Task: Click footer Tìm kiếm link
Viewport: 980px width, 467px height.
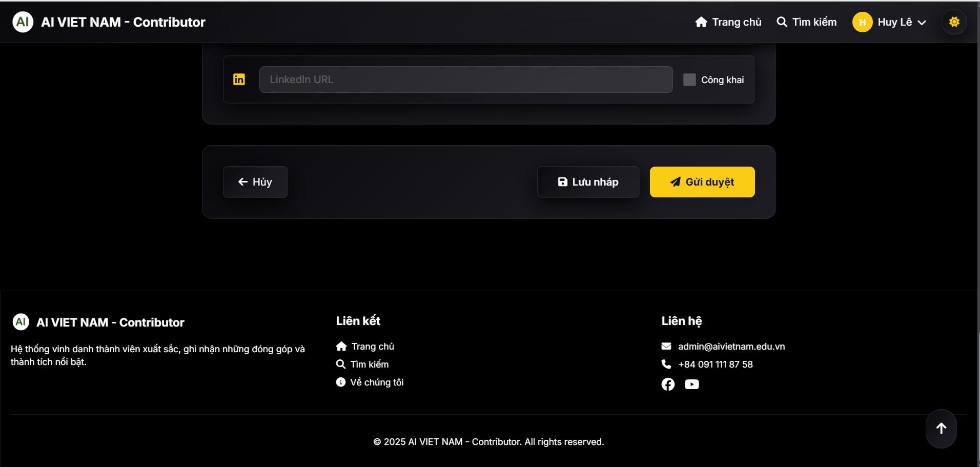Action: 362,364
